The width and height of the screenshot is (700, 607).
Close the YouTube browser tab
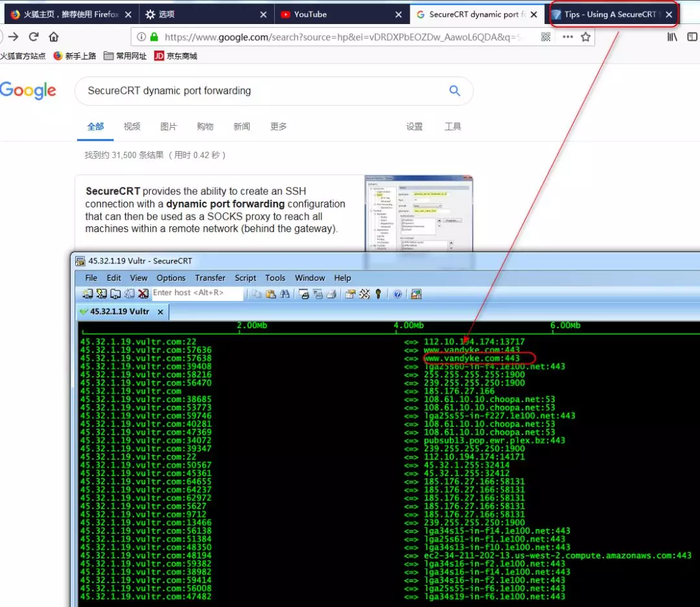[399, 15]
